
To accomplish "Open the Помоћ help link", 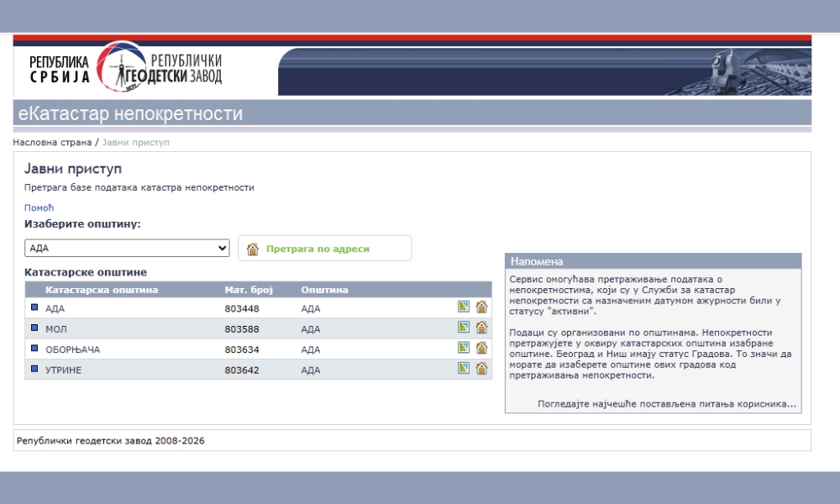I will point(39,207).
